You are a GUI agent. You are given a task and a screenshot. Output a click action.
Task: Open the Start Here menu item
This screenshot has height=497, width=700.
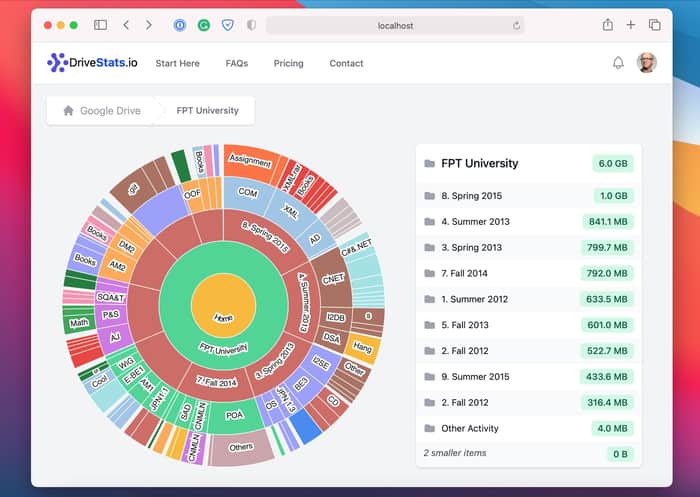point(177,63)
